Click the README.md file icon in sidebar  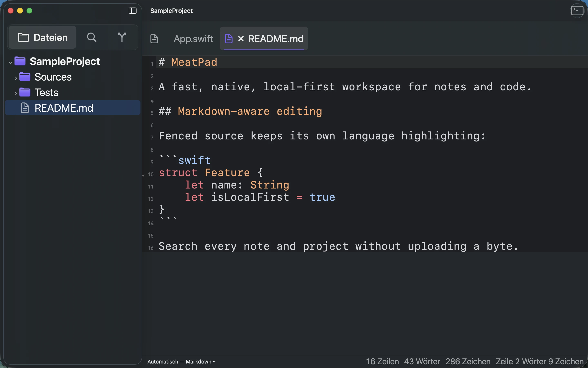click(25, 108)
